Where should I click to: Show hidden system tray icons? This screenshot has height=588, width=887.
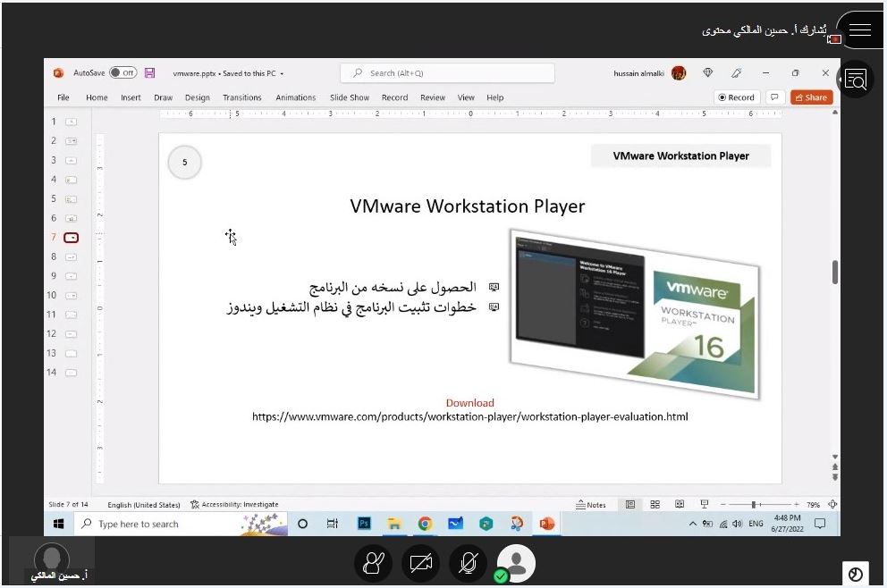(694, 525)
